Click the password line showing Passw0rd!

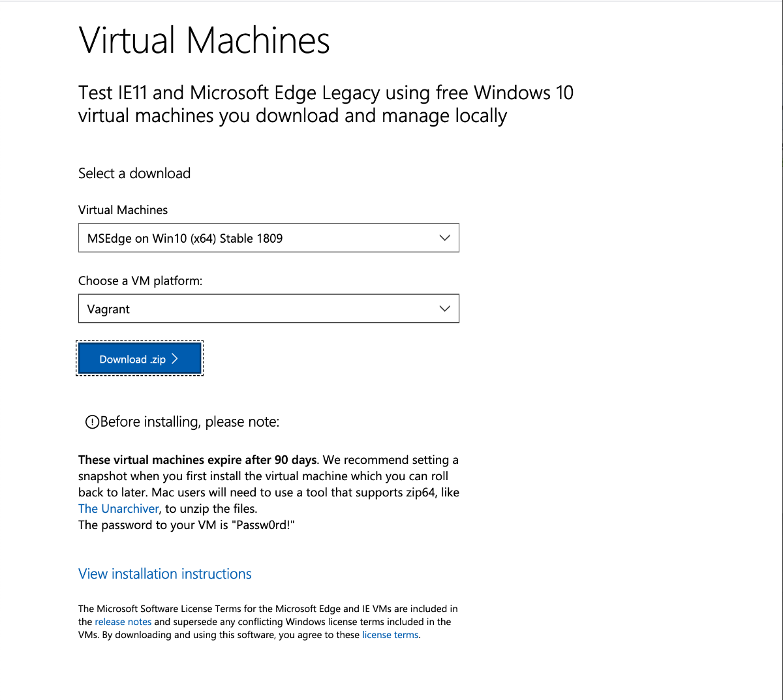point(187,525)
